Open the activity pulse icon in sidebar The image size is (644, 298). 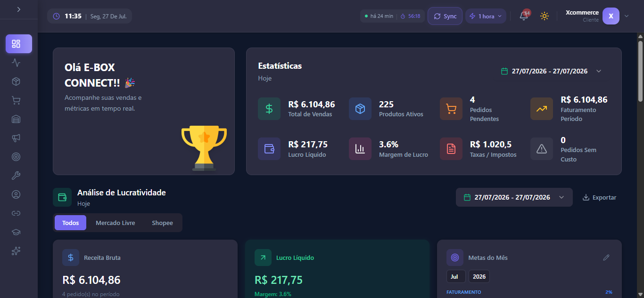pos(16,63)
